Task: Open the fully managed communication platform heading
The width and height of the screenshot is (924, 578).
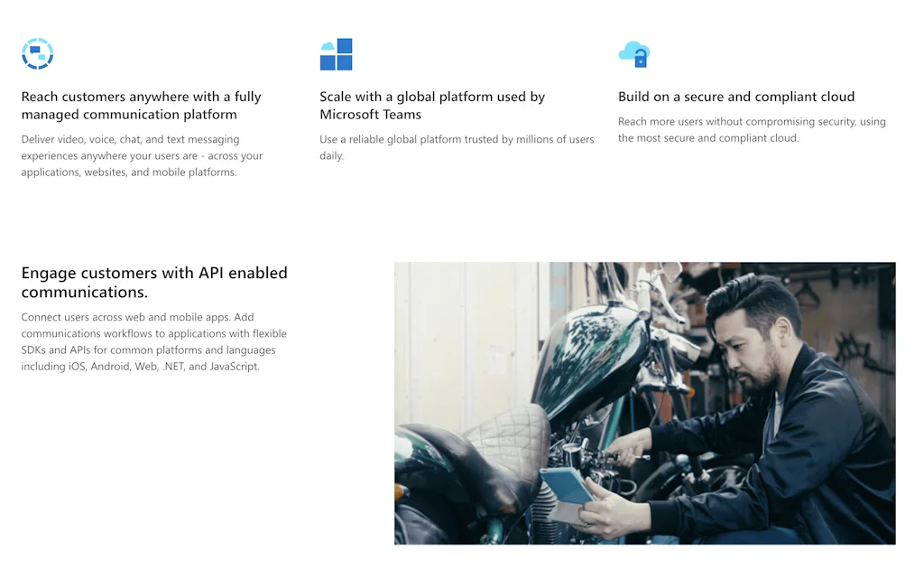Action: point(141,105)
